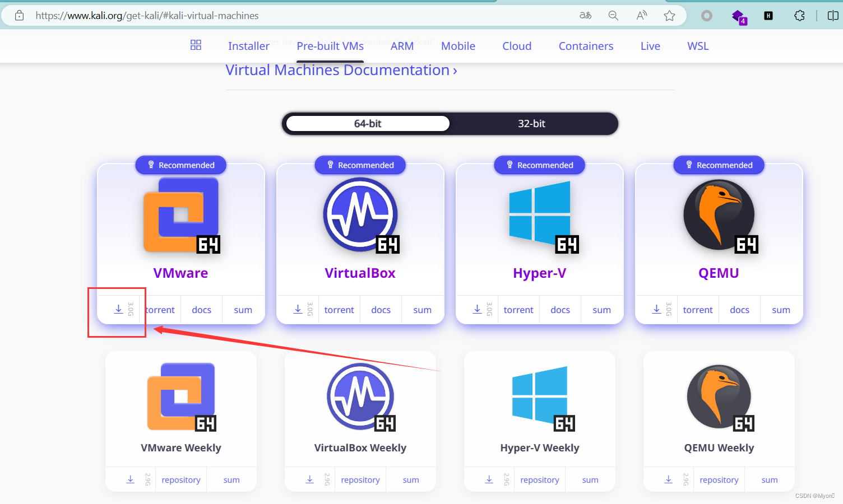Click VirtualBox Weekly sum link

click(x=411, y=480)
